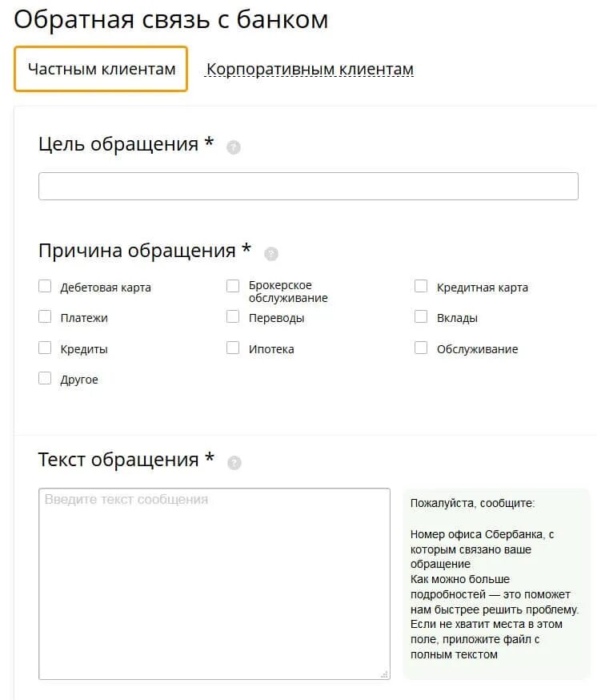Screen dimensions: 597x700
Task: Check the Дебетовая карта checkbox
Action: pos(45,286)
